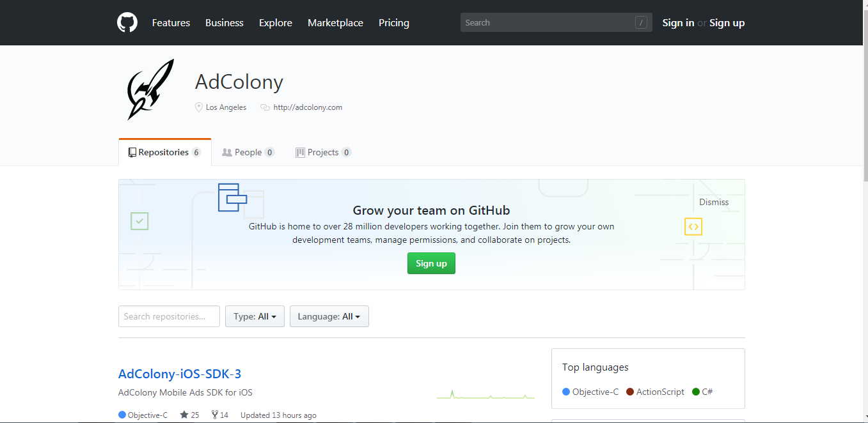Click the AdColony organization avatar
This screenshot has height=423, width=868.
pos(149,89)
